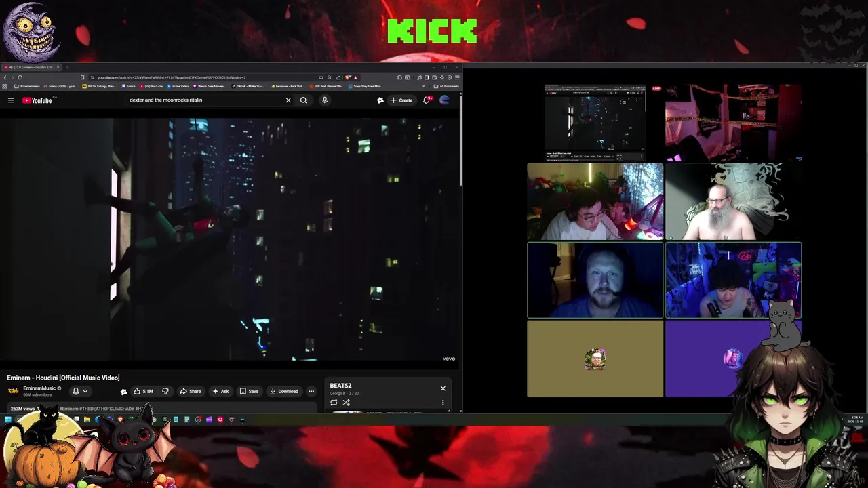
Task: Reload the page with the browser refresh icon
Action: 20,77
